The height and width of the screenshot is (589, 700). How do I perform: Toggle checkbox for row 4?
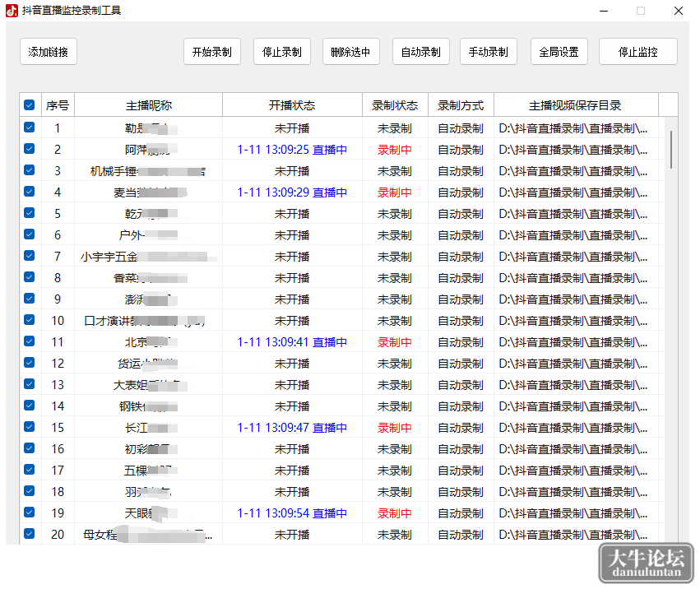coord(30,192)
